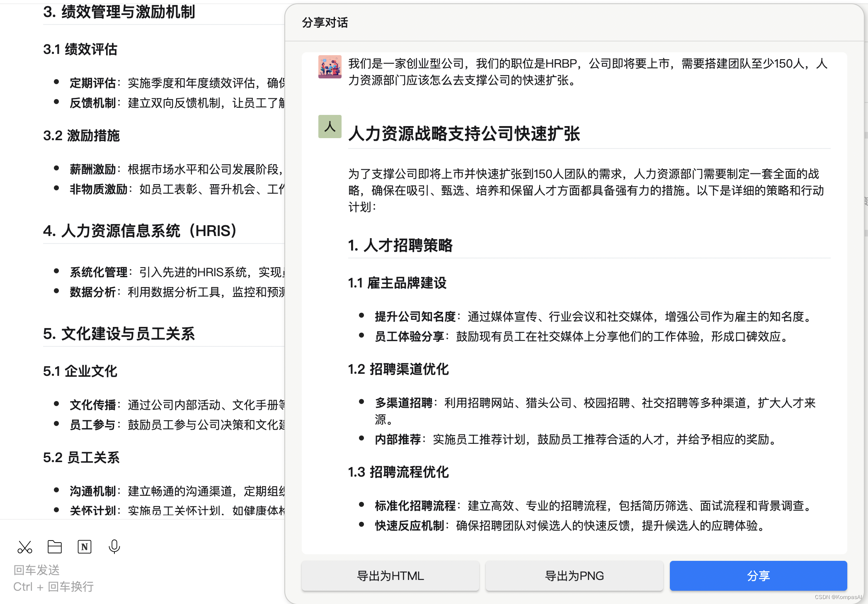
Task: Click the user's colorful avatar image
Action: (x=330, y=67)
